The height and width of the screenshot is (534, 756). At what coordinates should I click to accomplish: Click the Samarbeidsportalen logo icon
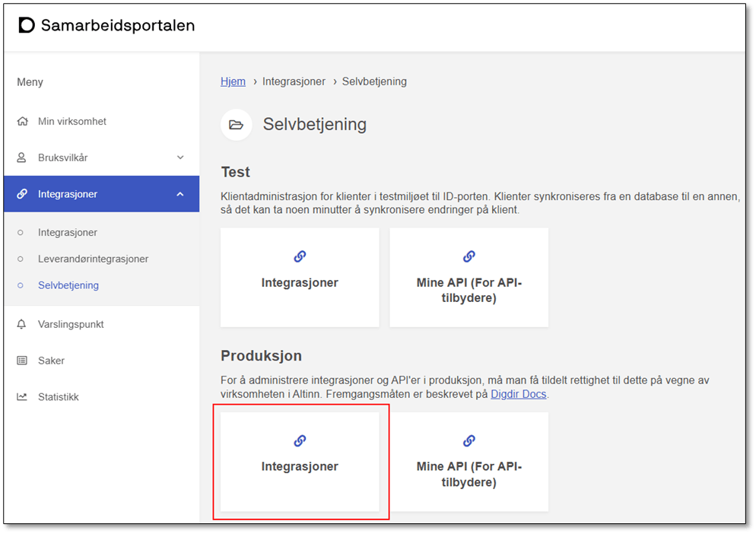[x=27, y=26]
